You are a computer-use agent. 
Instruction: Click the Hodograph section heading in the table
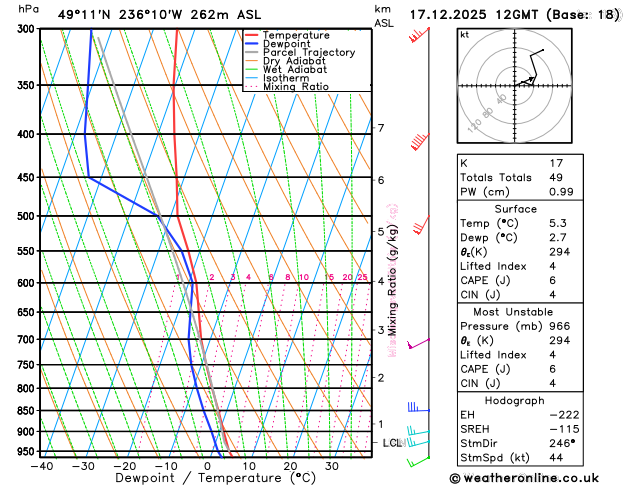click(515, 401)
